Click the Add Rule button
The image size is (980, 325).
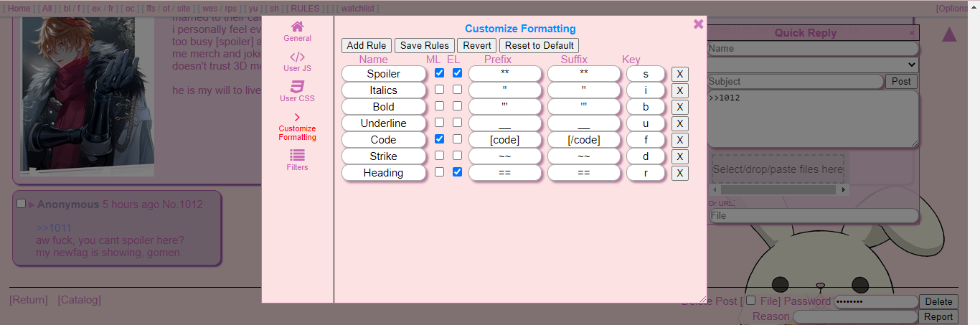tap(366, 45)
